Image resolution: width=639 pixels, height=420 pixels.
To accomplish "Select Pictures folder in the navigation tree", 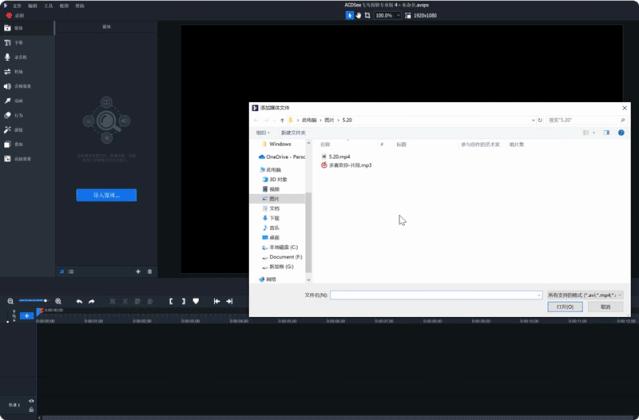I will (x=274, y=199).
